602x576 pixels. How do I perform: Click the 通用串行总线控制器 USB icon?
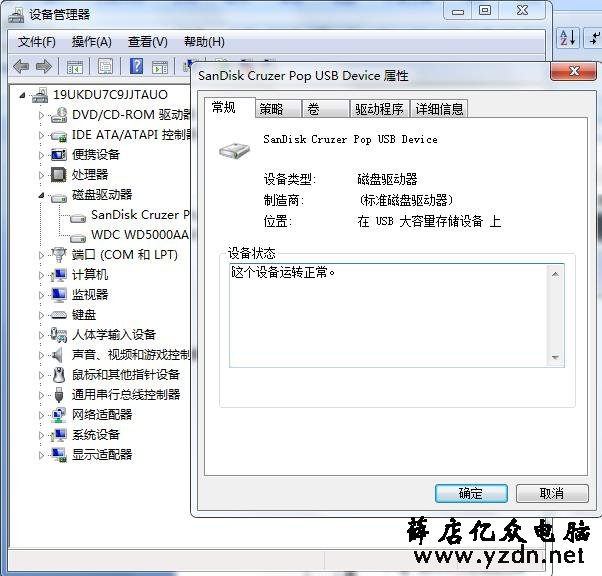coord(59,395)
